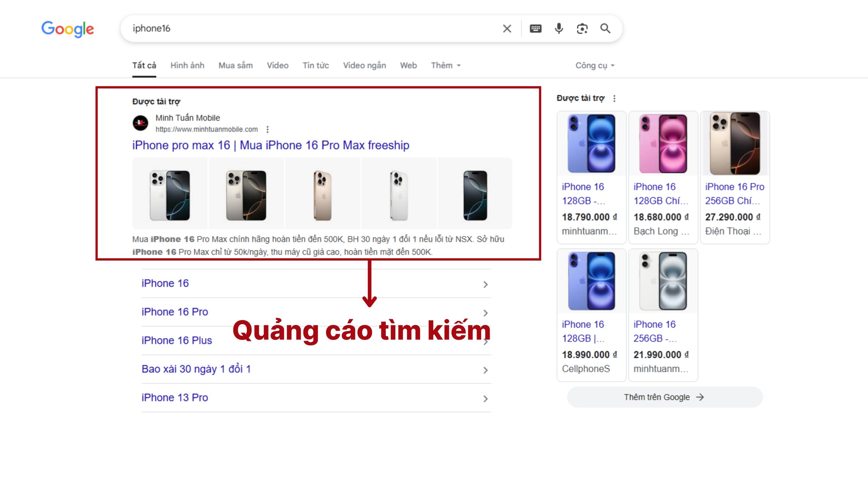This screenshot has height=488, width=868.
Task: Open the Công cụ tools dropdown
Action: pos(595,65)
